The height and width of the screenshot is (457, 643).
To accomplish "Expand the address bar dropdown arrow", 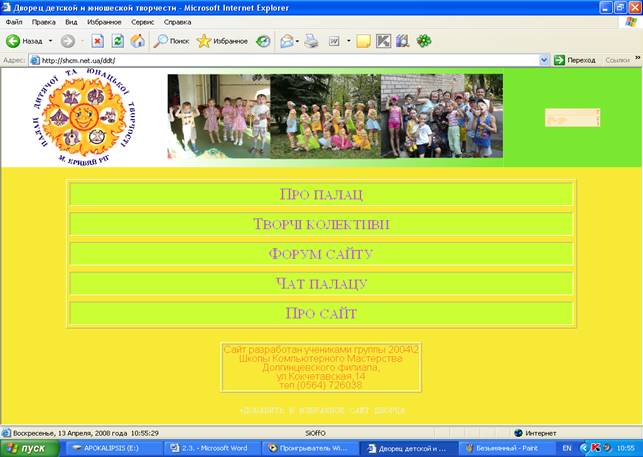I will pos(544,60).
